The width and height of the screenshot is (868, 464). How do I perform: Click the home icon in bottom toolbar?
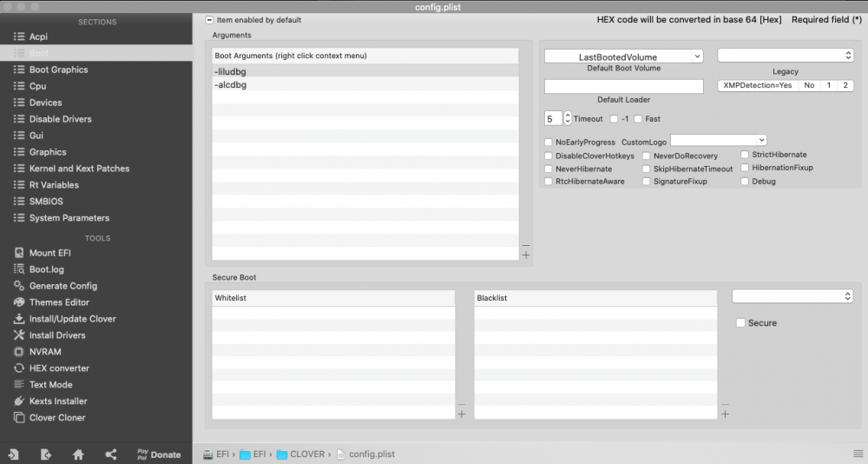(x=78, y=454)
